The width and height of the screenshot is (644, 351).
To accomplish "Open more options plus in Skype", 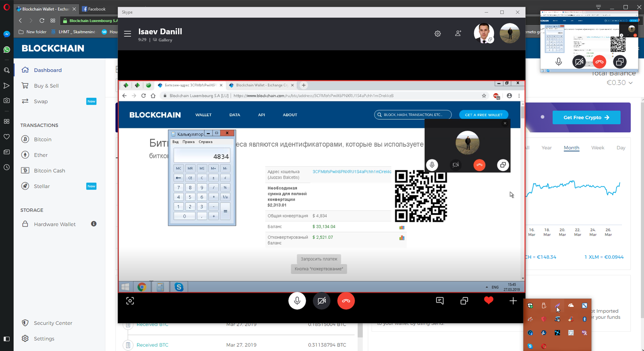I will pyautogui.click(x=513, y=301).
